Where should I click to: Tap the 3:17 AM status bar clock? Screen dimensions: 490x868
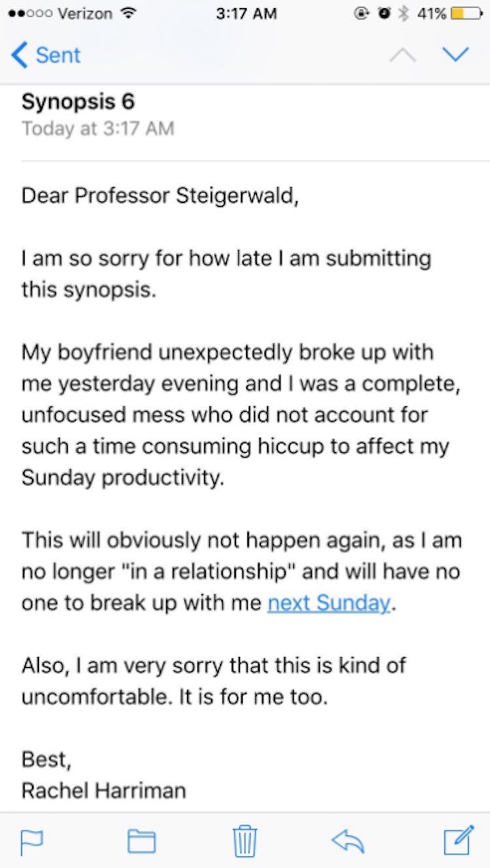pyautogui.click(x=245, y=14)
